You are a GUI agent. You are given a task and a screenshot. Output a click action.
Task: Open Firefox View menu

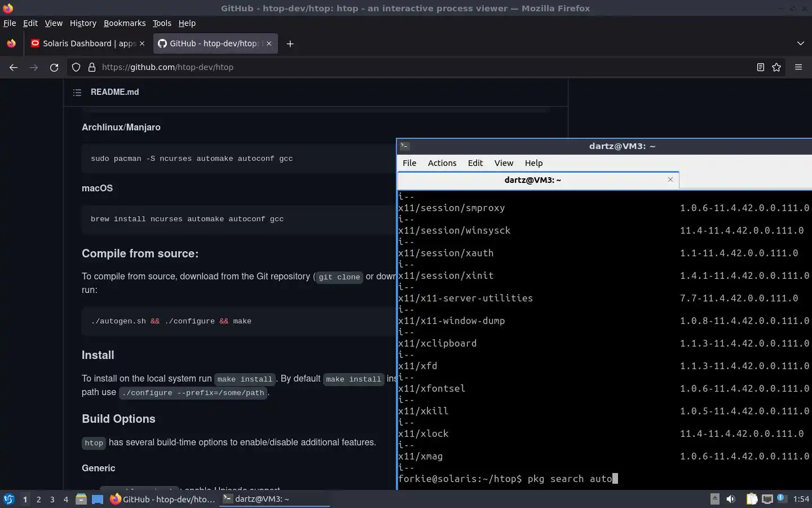tap(54, 23)
